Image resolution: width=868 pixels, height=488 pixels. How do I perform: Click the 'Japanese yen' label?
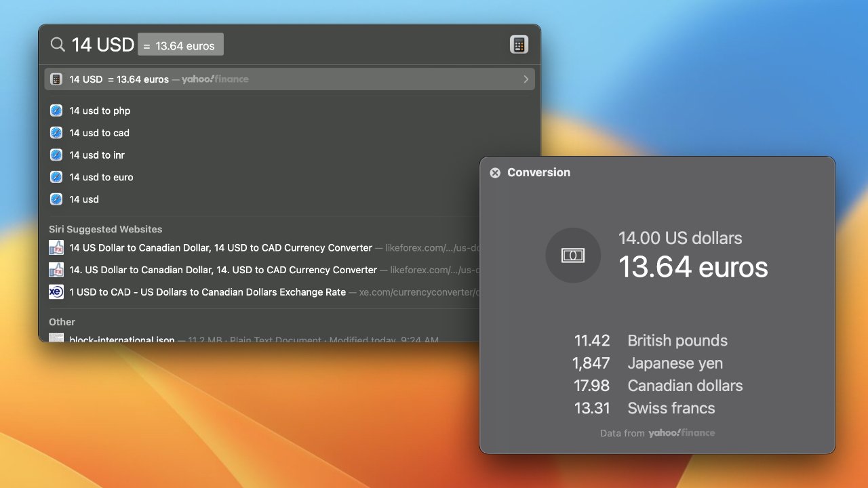[x=675, y=363]
